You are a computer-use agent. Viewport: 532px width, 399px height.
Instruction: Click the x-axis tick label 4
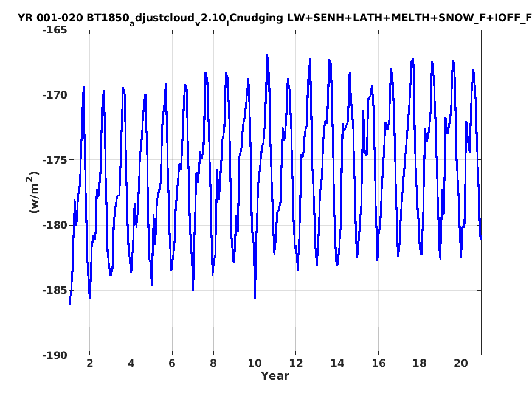131,363
